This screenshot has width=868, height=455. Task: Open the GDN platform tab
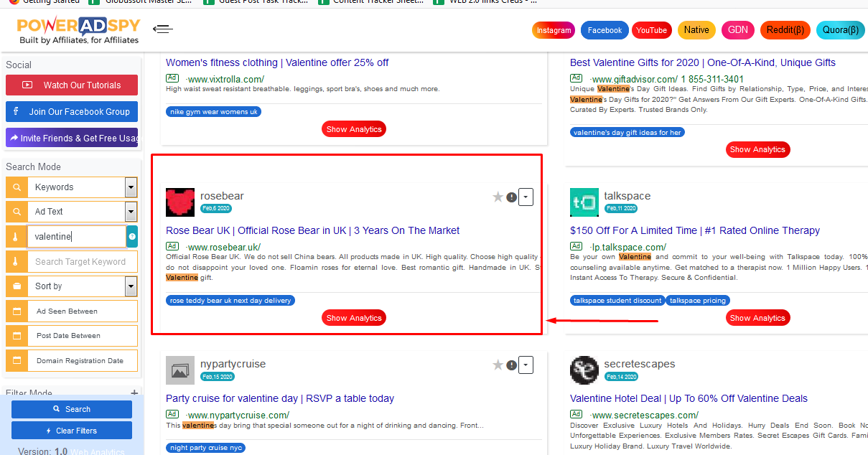point(738,30)
